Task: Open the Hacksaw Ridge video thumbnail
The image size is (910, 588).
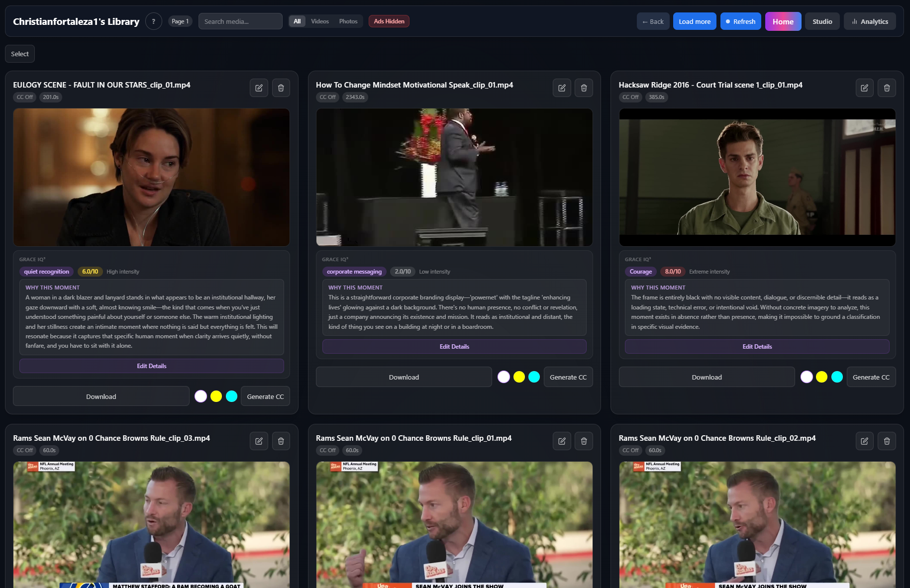Action: click(757, 177)
